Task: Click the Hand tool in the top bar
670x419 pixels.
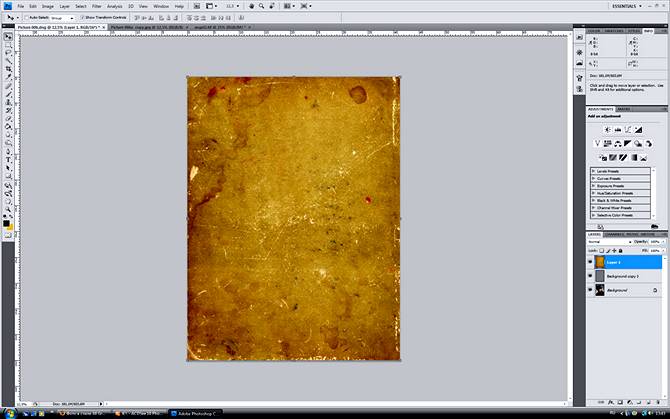Action: 252,6
